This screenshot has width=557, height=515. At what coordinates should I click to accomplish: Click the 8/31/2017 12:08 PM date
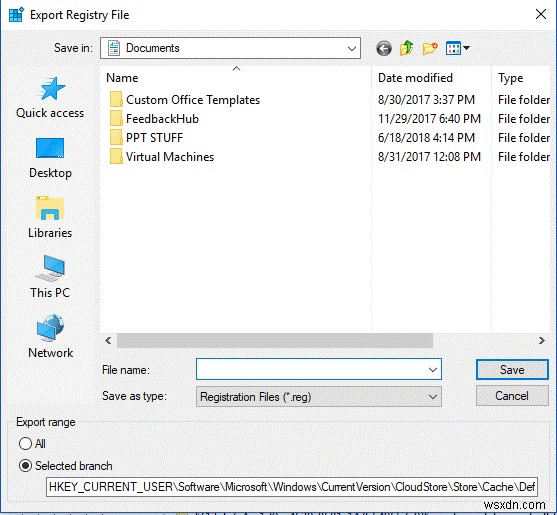pos(429,157)
